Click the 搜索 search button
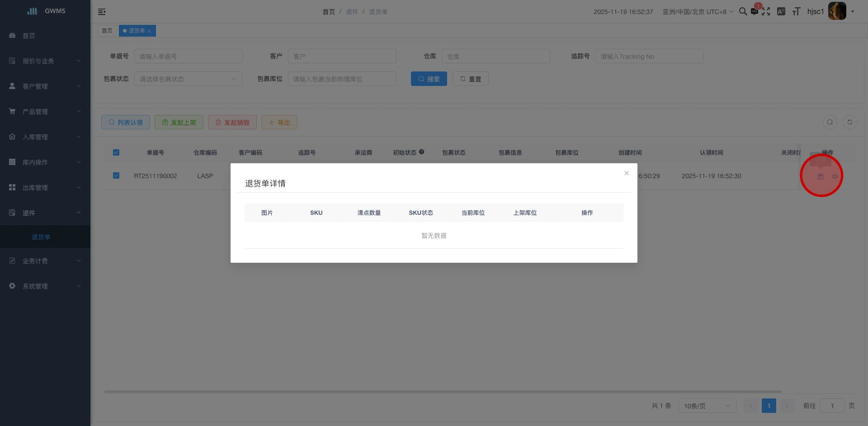 pos(429,78)
